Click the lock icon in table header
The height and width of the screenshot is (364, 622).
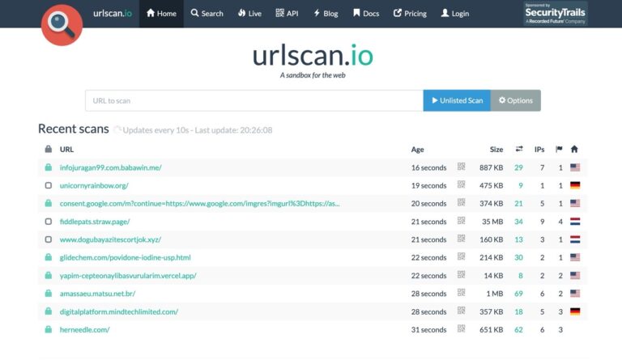[49, 149]
